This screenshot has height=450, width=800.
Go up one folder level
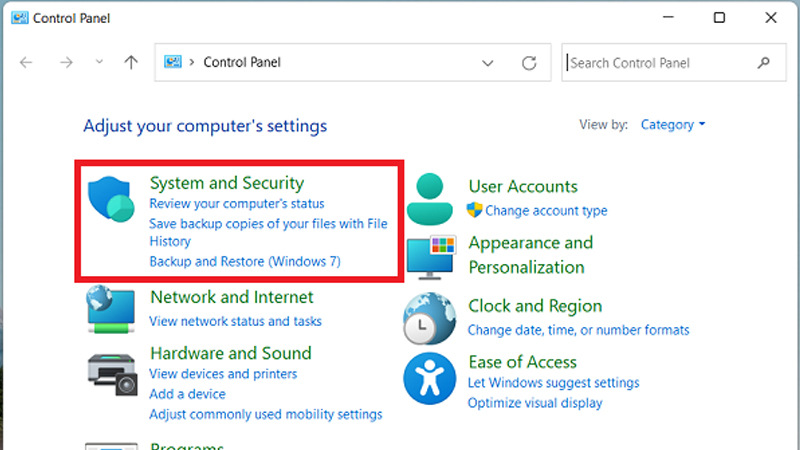point(130,63)
